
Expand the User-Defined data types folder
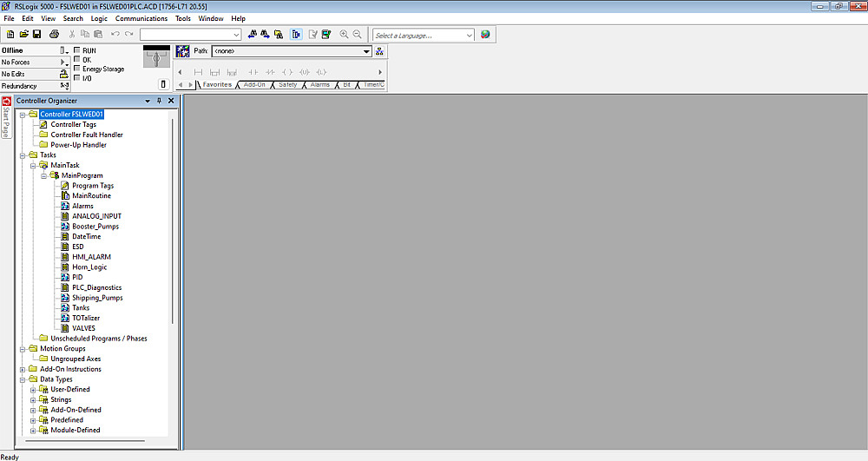33,390
